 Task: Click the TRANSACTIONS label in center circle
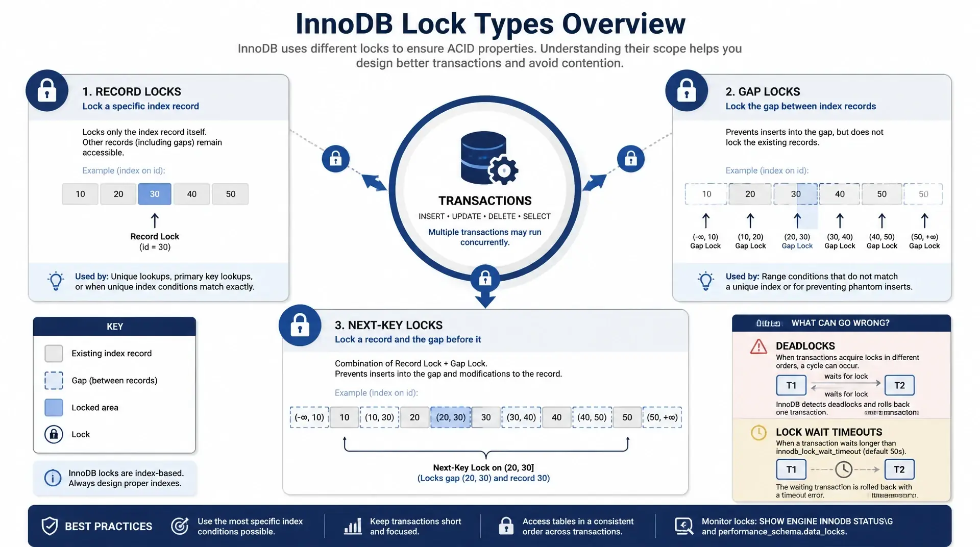click(x=485, y=201)
